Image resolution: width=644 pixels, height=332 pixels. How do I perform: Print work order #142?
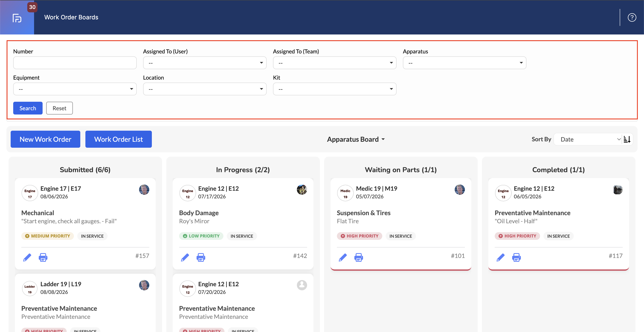tap(201, 257)
